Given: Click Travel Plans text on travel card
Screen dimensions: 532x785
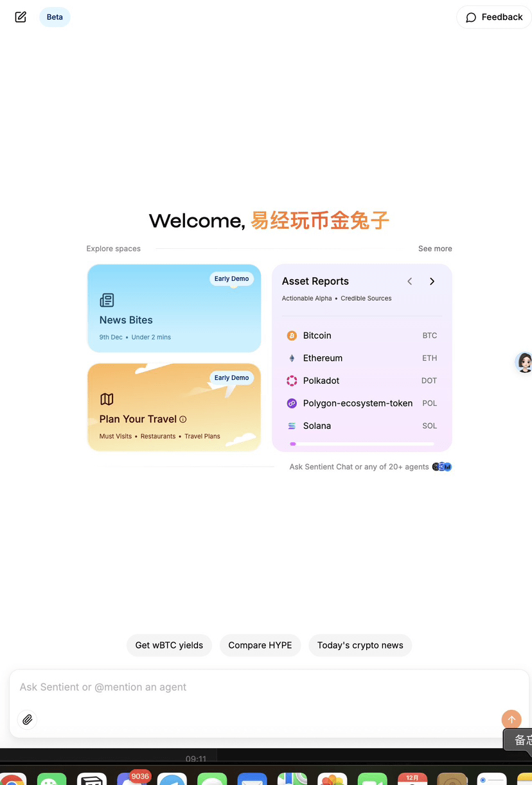Looking at the screenshot, I should point(202,436).
